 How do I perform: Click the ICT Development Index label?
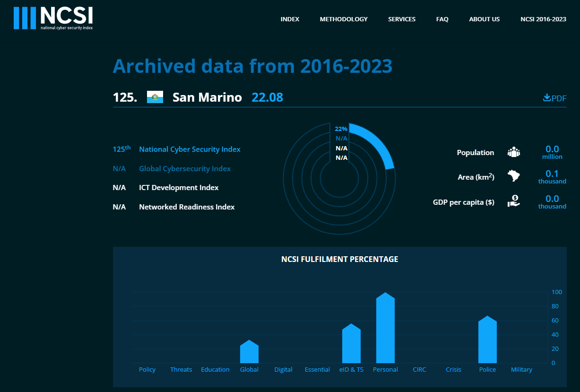point(179,188)
